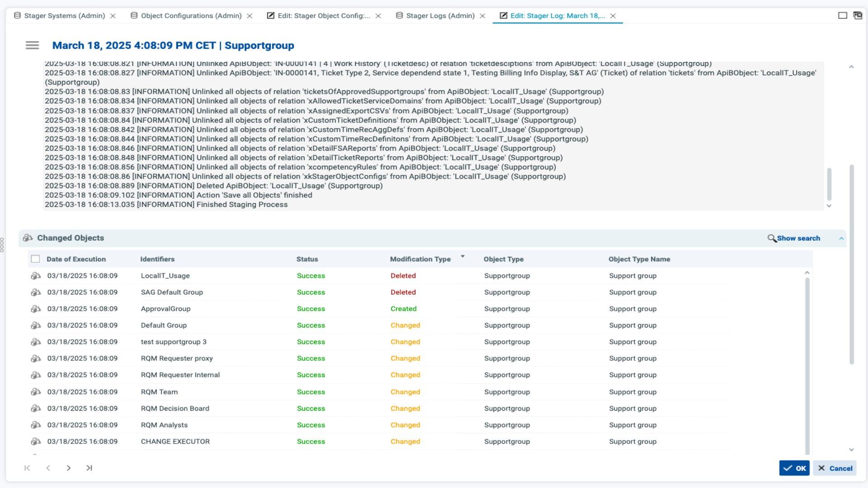Screen dimensions: 868x488
Task: Click the Show search link
Action: pyautogui.click(x=798, y=238)
